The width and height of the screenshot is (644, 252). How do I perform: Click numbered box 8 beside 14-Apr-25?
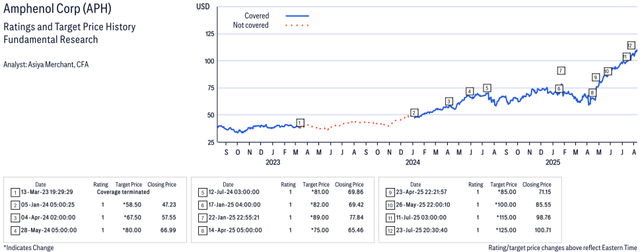203,230
